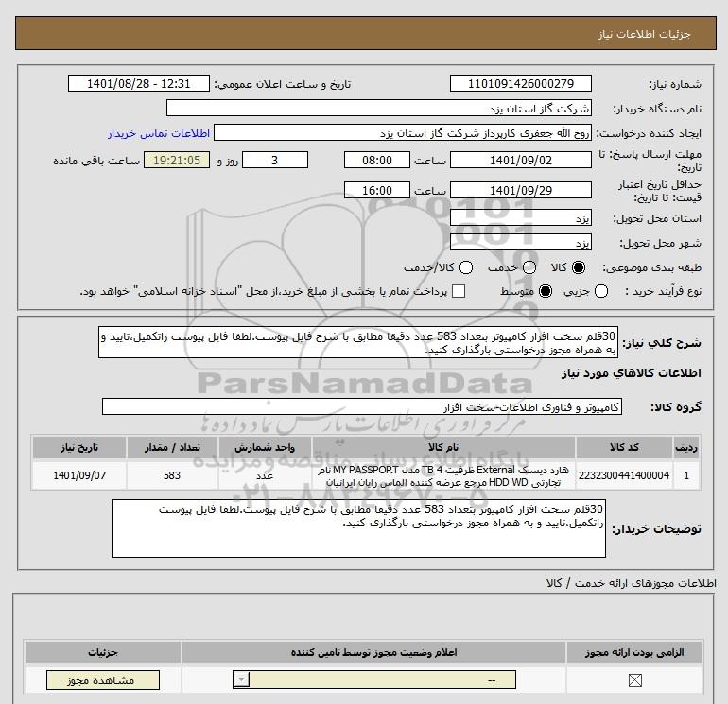Image resolution: width=728 pixels, height=704 pixels.
Task: Click اطلاعات مجوزهای ارائه خدمت / کالا heading
Action: pyautogui.click(x=631, y=583)
